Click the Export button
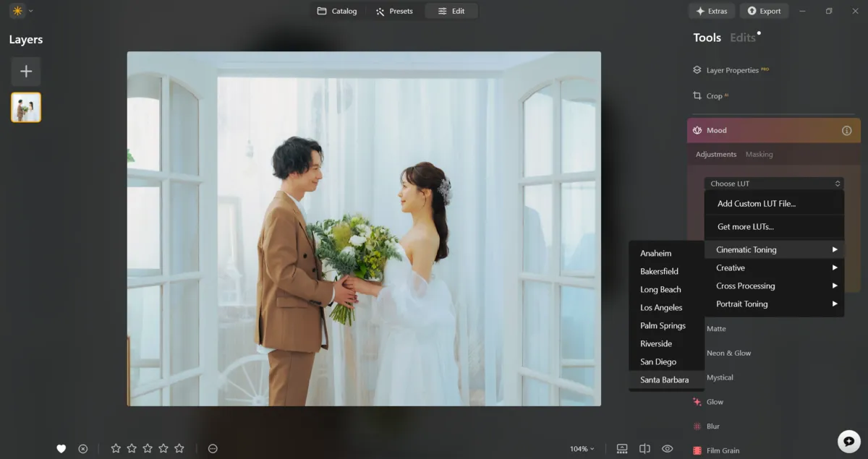The image size is (868, 459). (x=764, y=11)
